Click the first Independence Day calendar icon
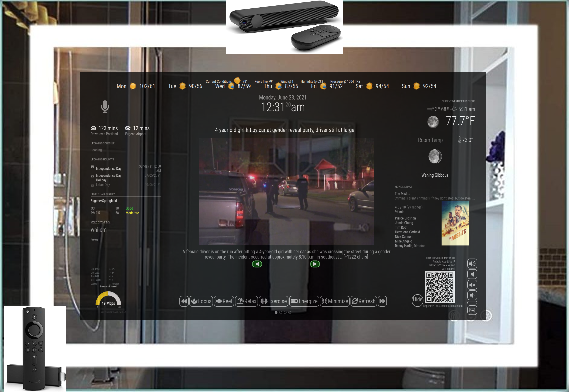The height and width of the screenshot is (392, 569). (x=92, y=167)
